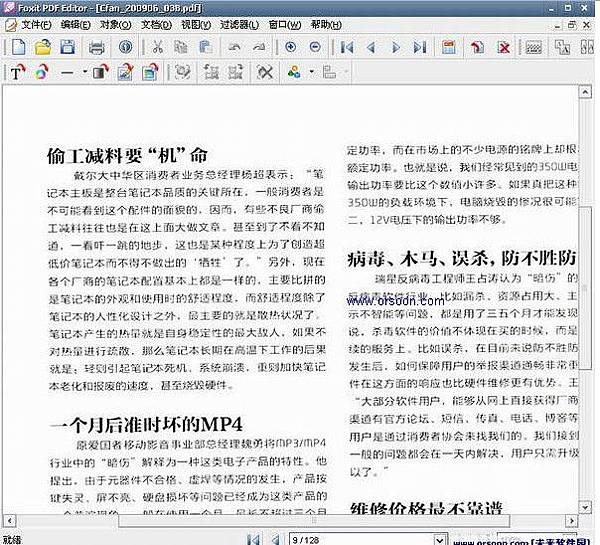Open a file with the folder icon

[42, 47]
